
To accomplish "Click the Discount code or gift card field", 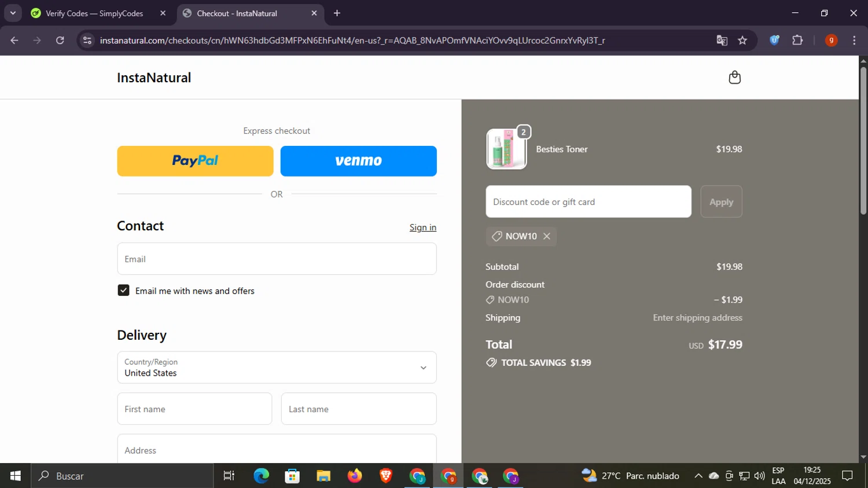I will click(589, 201).
